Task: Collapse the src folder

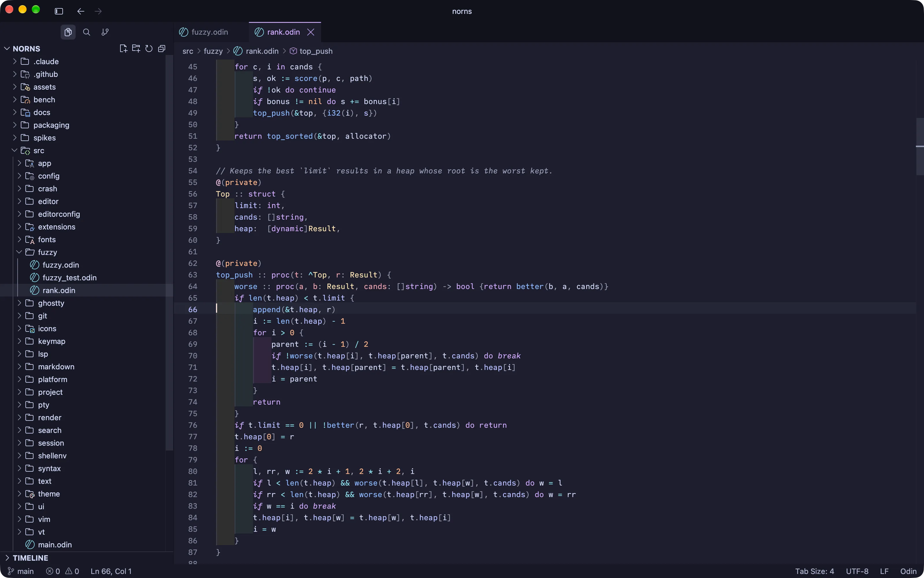Action: (14, 150)
